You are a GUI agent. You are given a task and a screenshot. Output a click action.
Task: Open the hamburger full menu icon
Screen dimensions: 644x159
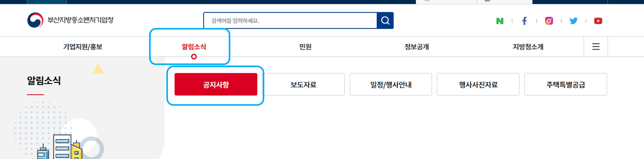coord(596,46)
